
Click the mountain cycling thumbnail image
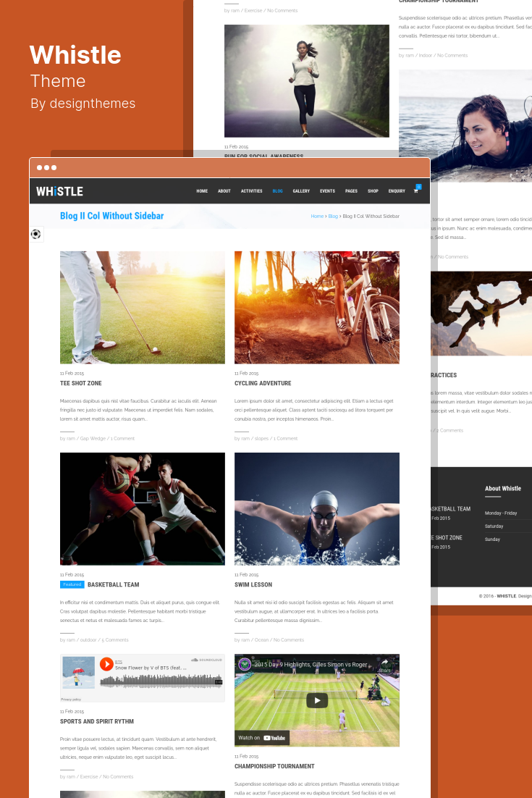pos(317,307)
